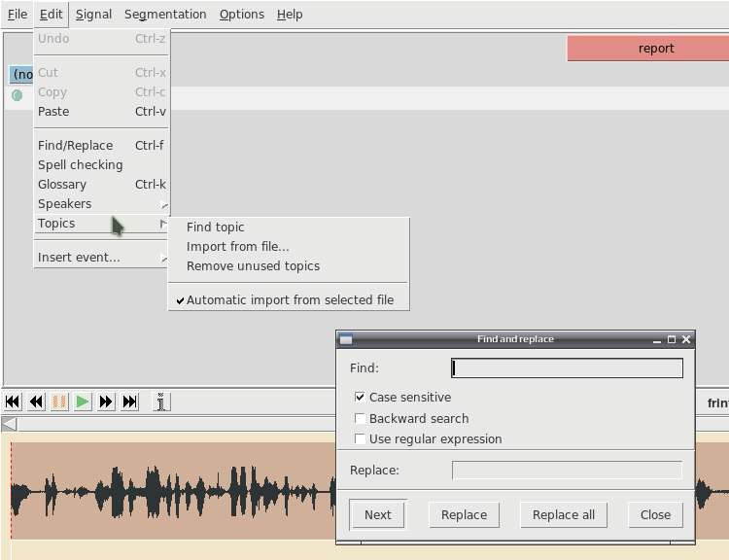Open the Help menu

pos(290,15)
